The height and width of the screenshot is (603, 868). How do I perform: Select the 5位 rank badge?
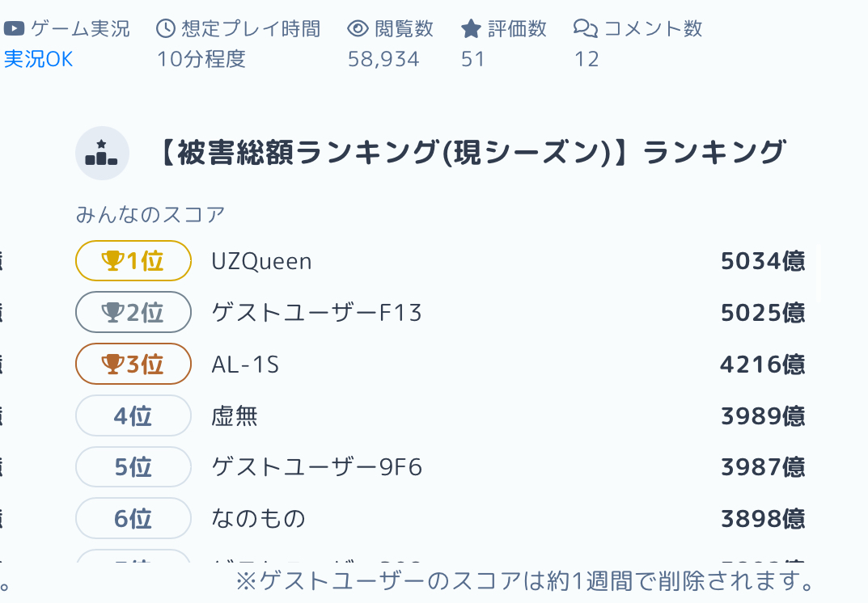[133, 467]
